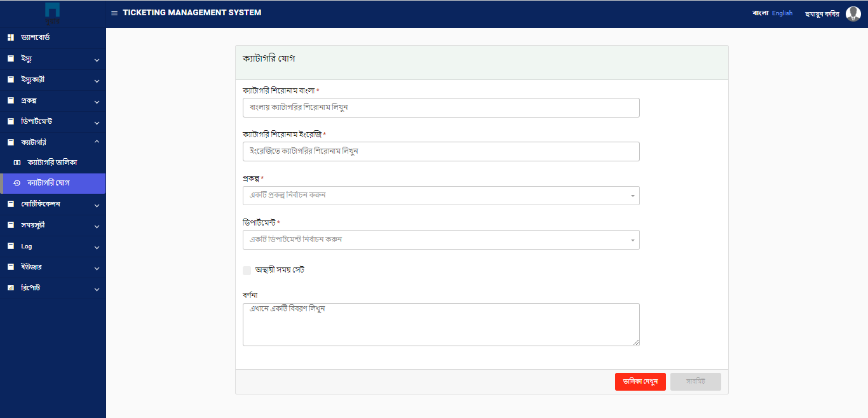This screenshot has height=418, width=868.
Task: Click the বর্ণনা textarea resize handle
Action: (x=635, y=342)
